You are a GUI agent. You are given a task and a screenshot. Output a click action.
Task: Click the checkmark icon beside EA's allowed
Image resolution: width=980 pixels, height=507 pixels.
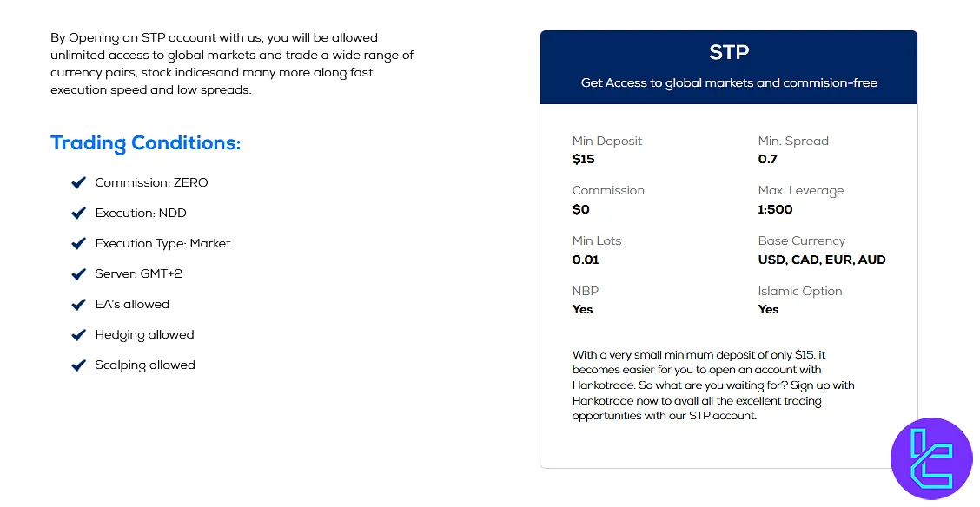point(78,304)
